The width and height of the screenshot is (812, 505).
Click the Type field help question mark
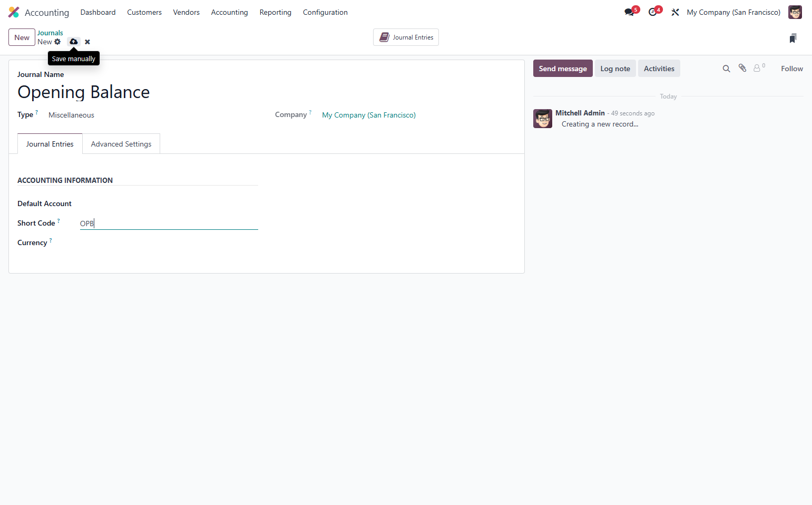pos(37,112)
